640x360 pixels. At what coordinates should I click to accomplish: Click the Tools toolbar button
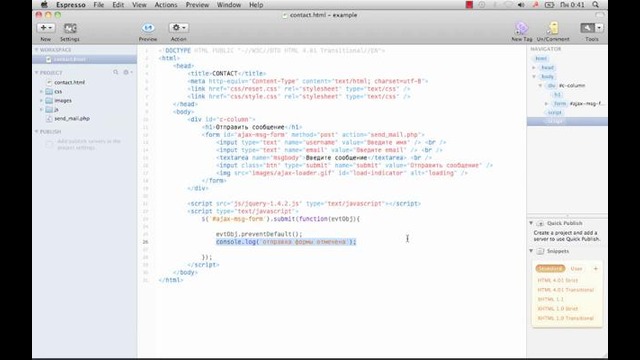pyautogui.click(x=587, y=28)
